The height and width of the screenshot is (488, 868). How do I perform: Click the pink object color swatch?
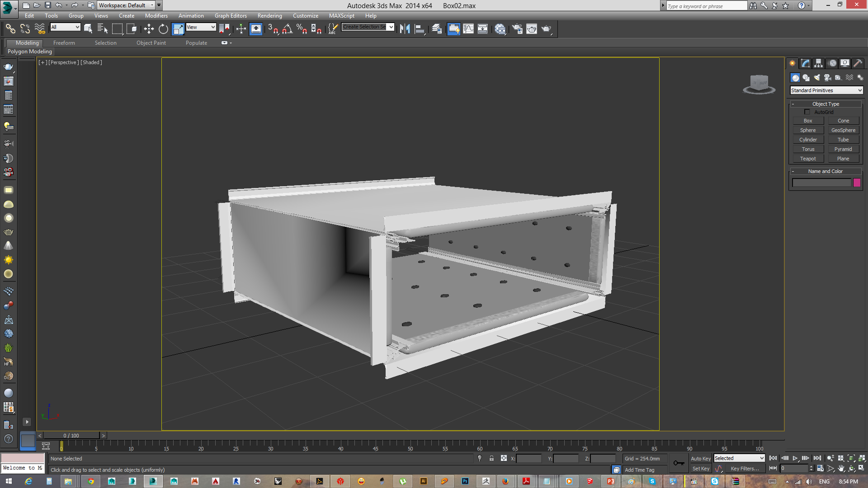857,183
